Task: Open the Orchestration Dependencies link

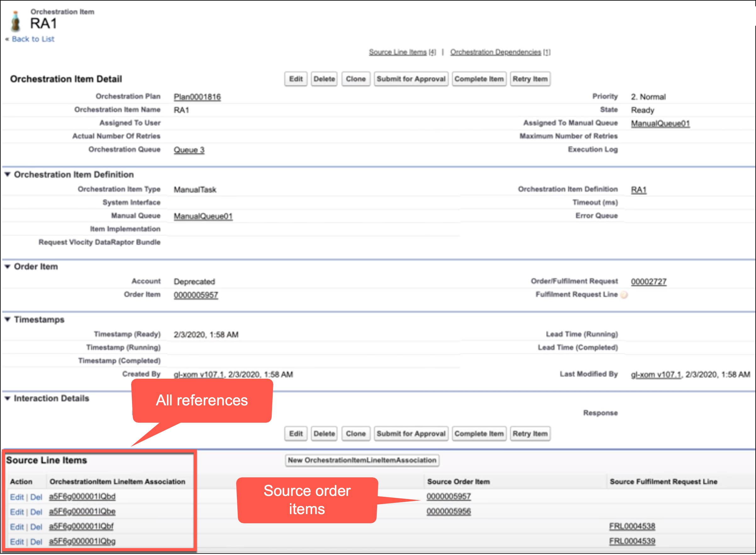Action: point(496,52)
